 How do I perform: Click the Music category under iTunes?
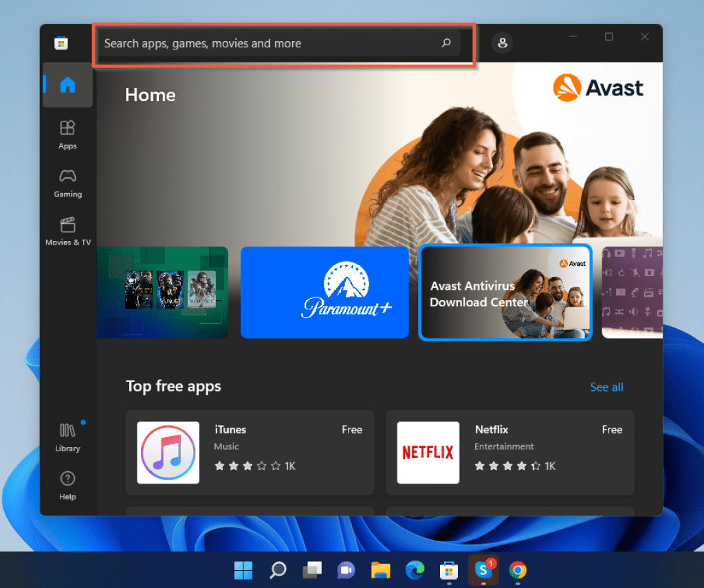(226, 446)
